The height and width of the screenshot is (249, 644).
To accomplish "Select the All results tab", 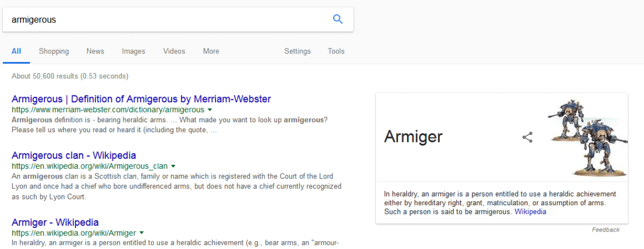I will click(16, 51).
